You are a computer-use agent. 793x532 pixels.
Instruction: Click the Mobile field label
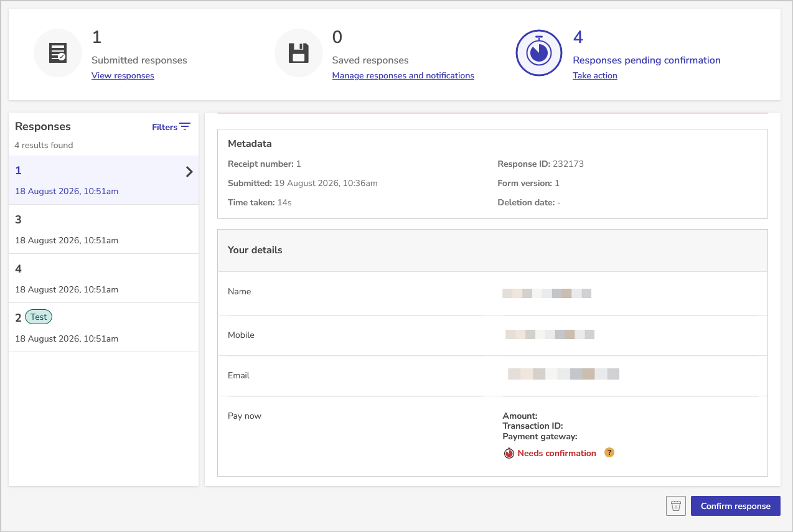pos(241,335)
